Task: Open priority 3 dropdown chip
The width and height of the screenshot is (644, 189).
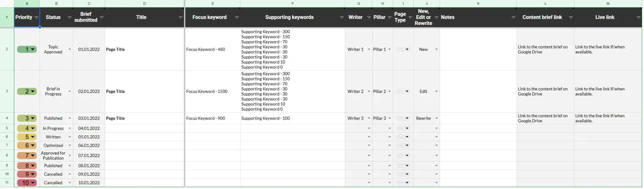Action: 27,118
